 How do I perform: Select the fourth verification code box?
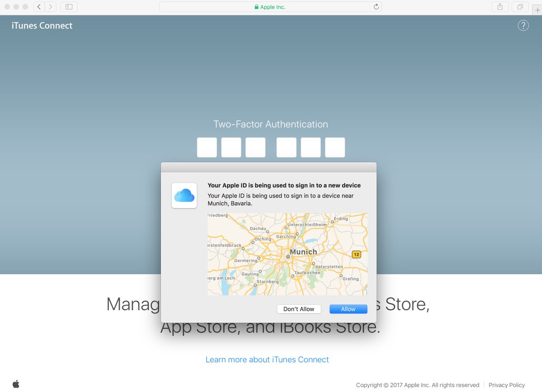pyautogui.click(x=286, y=147)
